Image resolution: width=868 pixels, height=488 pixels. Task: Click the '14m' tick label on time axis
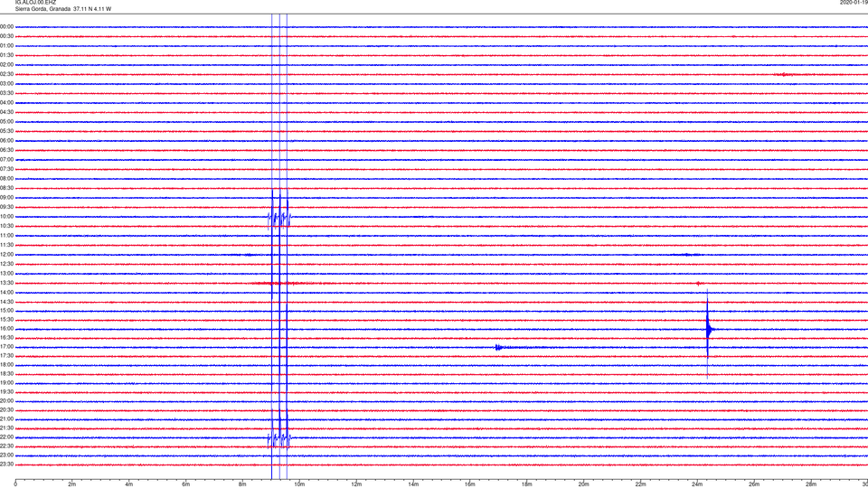(x=413, y=484)
